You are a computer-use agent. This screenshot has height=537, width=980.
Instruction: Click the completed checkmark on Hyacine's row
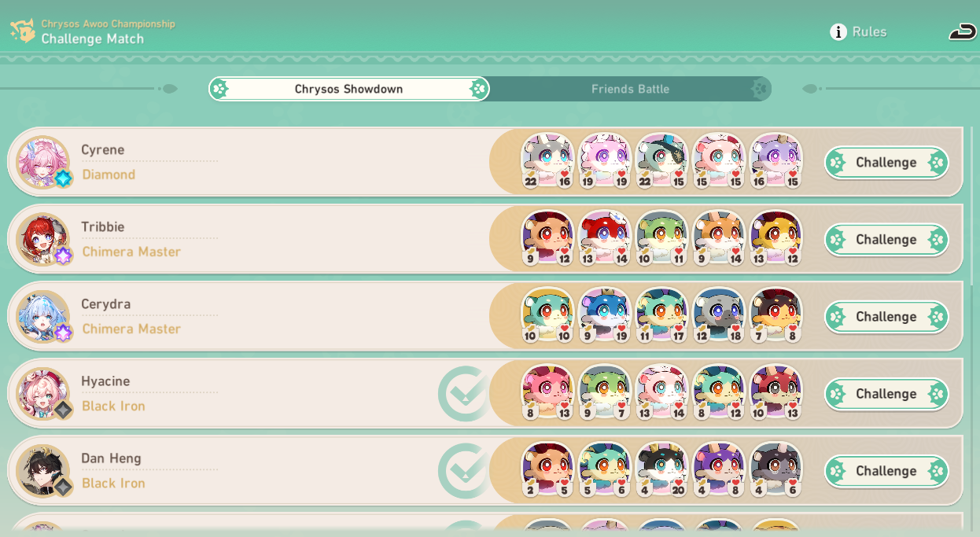coord(464,393)
